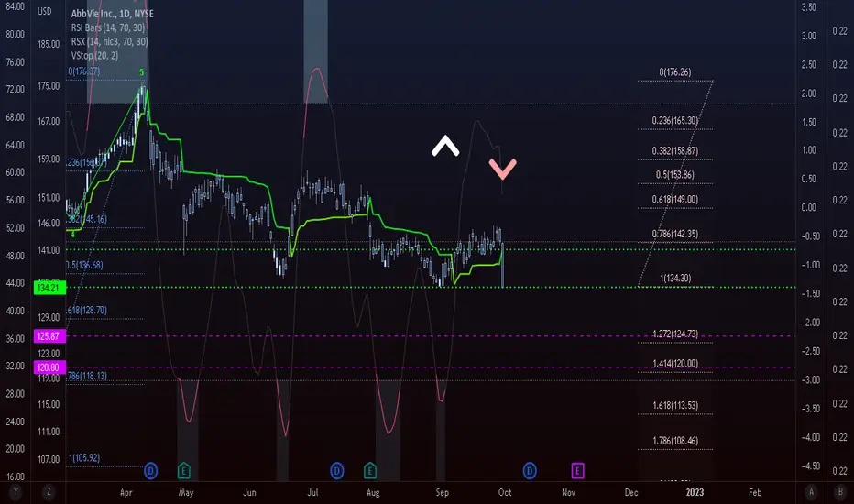Select the 1.618(113.53) Fibonacci level label
The height and width of the screenshot is (504, 854).
pos(674,405)
